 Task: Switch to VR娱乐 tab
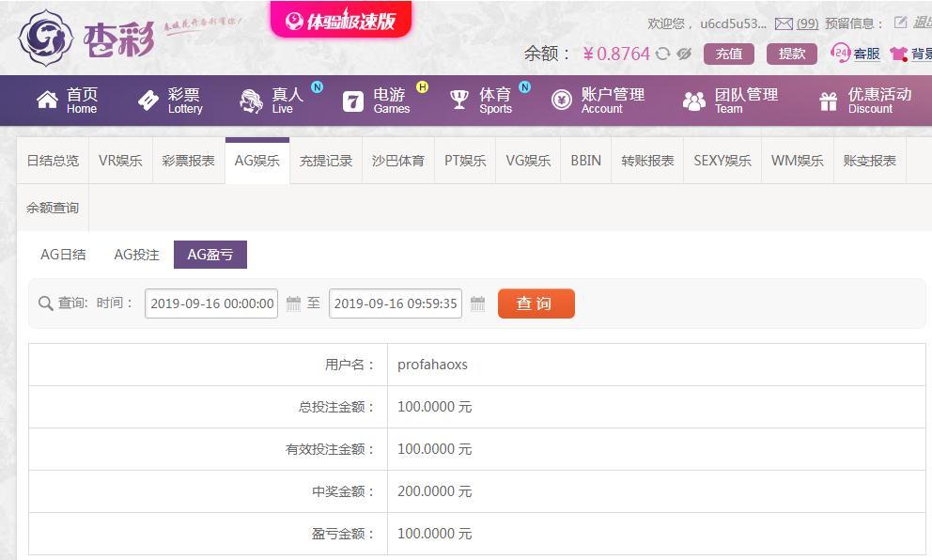coord(120,161)
